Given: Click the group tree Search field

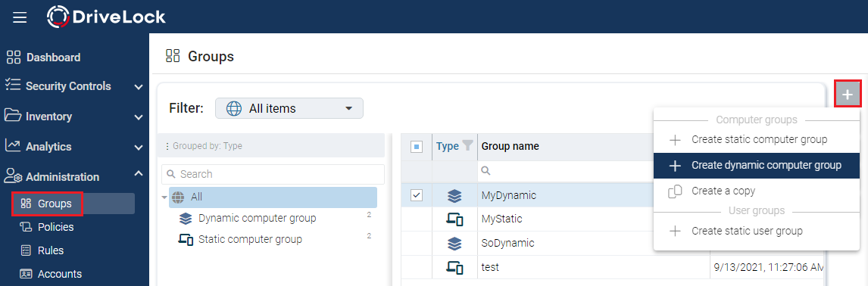Looking at the screenshot, I should click(x=273, y=174).
